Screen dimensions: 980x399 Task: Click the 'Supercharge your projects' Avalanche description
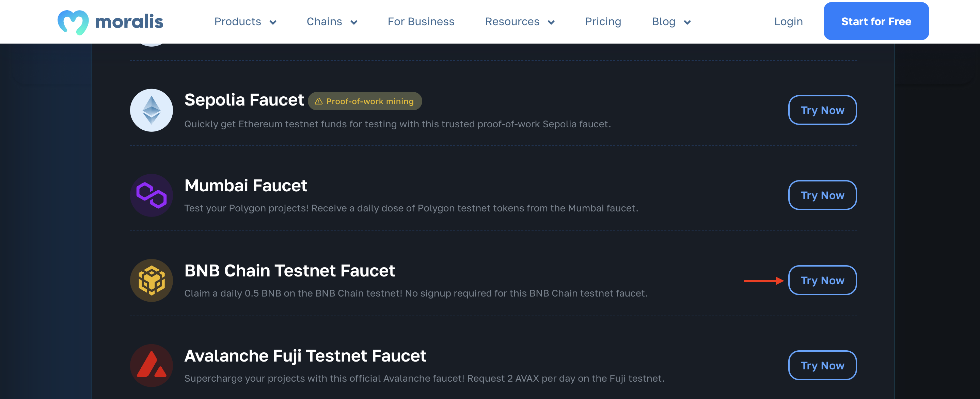tap(424, 379)
